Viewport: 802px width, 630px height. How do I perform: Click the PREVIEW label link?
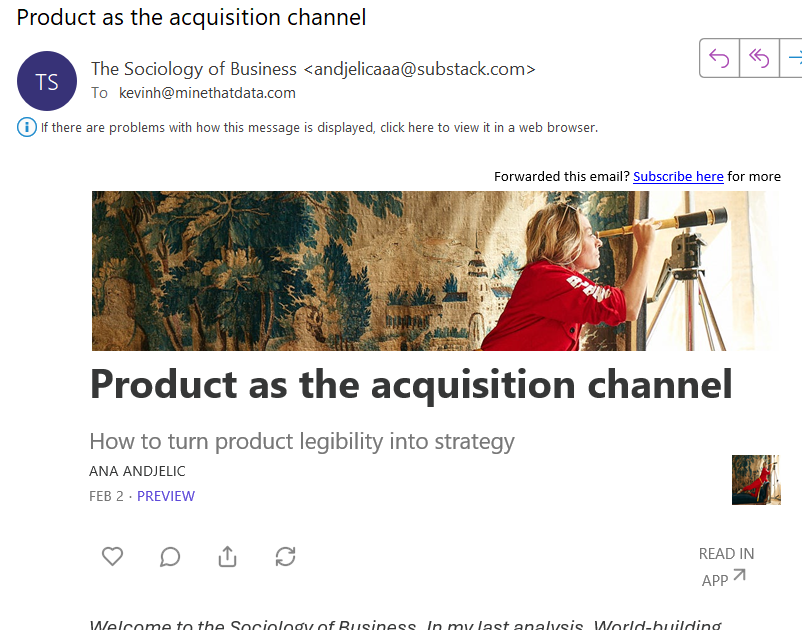[x=166, y=496]
